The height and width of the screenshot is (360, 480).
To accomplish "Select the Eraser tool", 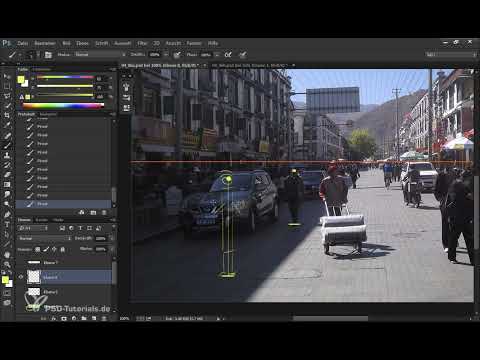I will [x=7, y=174].
